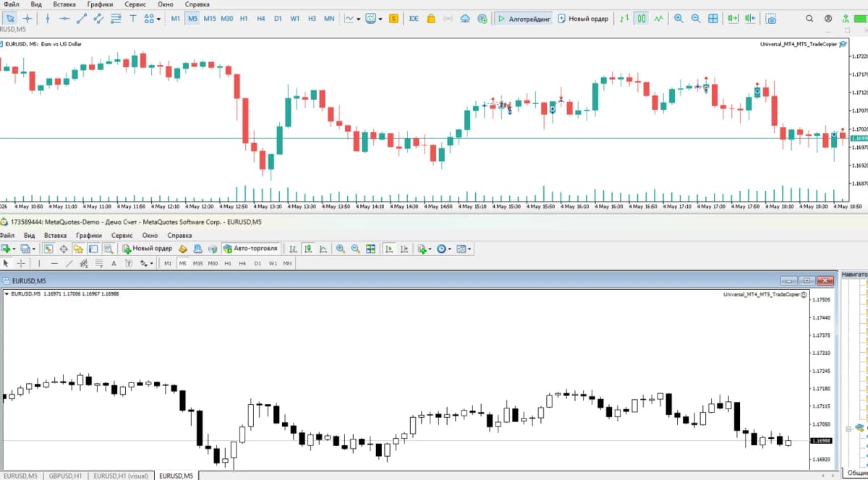Viewport: 868px width, 480px height.
Task: Switch MT5 chart to MN timeframe
Action: point(329,18)
